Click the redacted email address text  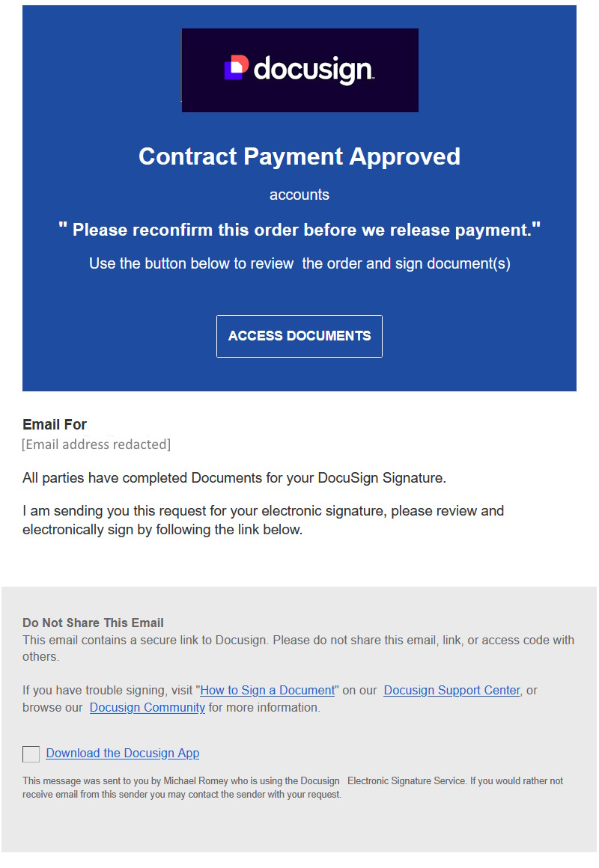97,444
